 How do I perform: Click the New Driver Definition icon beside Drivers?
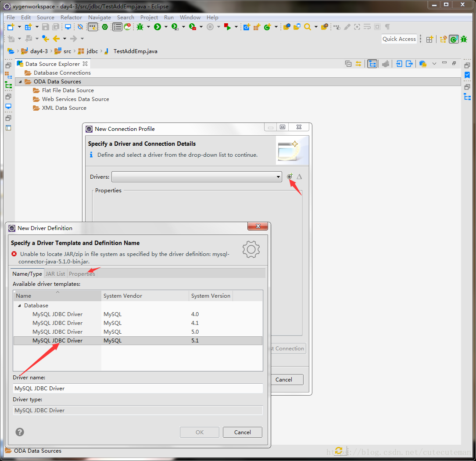coord(290,176)
